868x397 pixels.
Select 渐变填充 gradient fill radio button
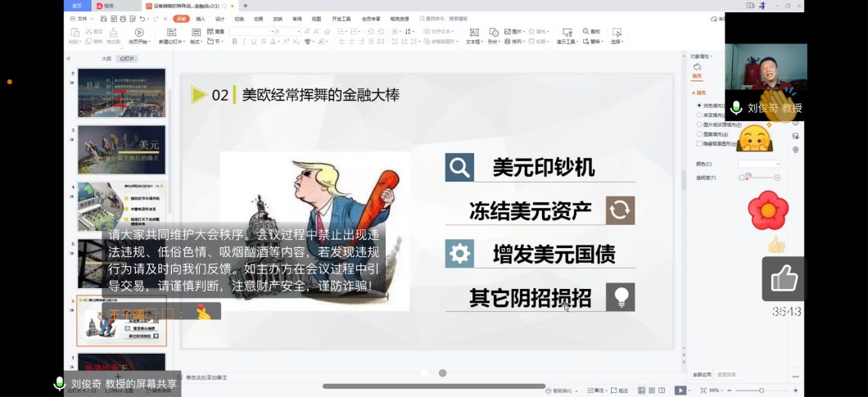pyautogui.click(x=699, y=115)
